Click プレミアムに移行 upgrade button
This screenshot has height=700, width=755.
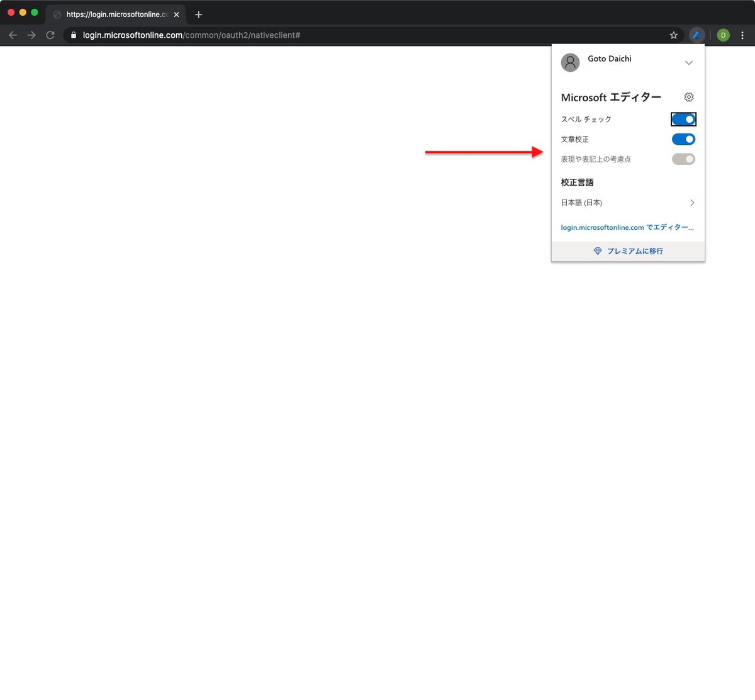point(628,251)
